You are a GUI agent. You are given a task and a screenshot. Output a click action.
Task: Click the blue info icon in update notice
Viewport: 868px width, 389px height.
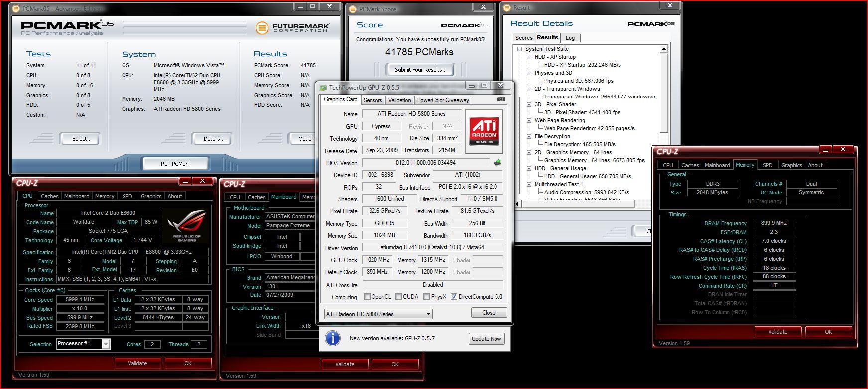(333, 338)
